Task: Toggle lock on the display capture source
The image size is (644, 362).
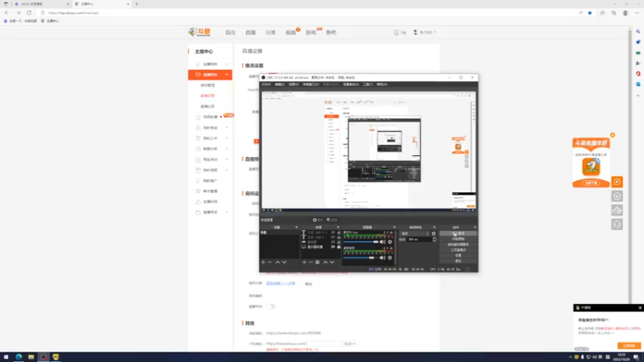Action: click(339, 247)
